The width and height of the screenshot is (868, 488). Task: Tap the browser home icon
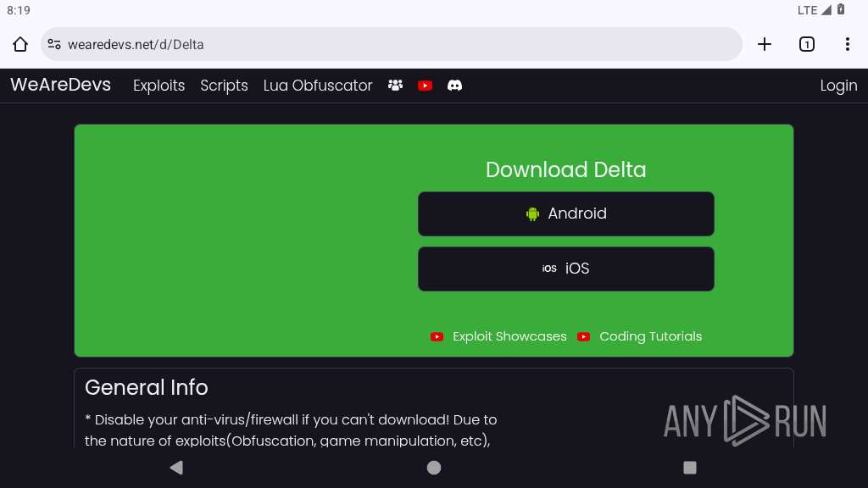[20, 44]
